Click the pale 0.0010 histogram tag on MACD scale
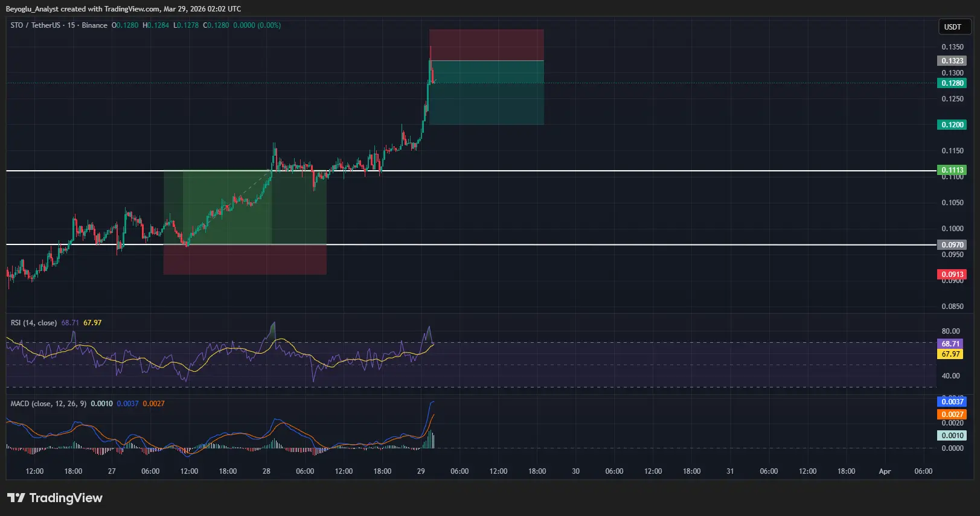The width and height of the screenshot is (980, 516). tap(952, 436)
